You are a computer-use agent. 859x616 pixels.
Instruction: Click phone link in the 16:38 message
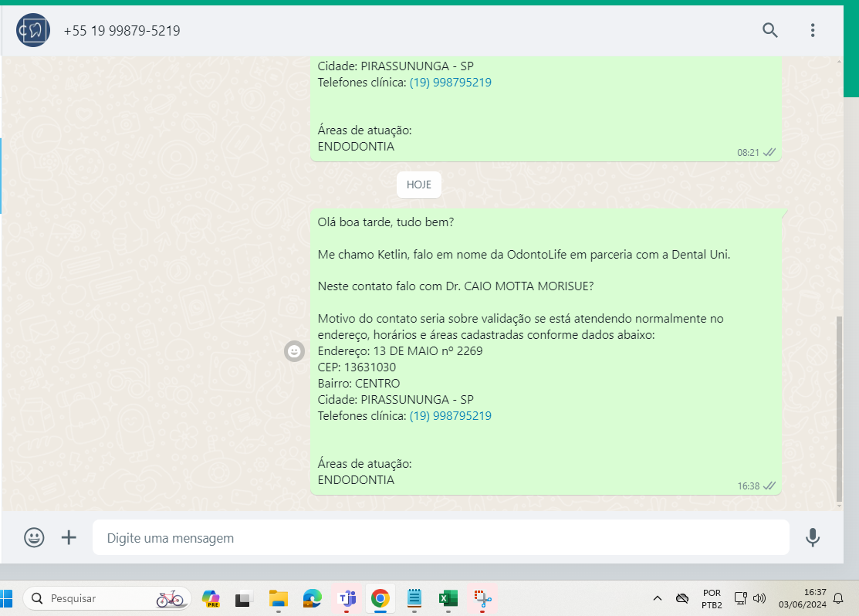point(450,416)
